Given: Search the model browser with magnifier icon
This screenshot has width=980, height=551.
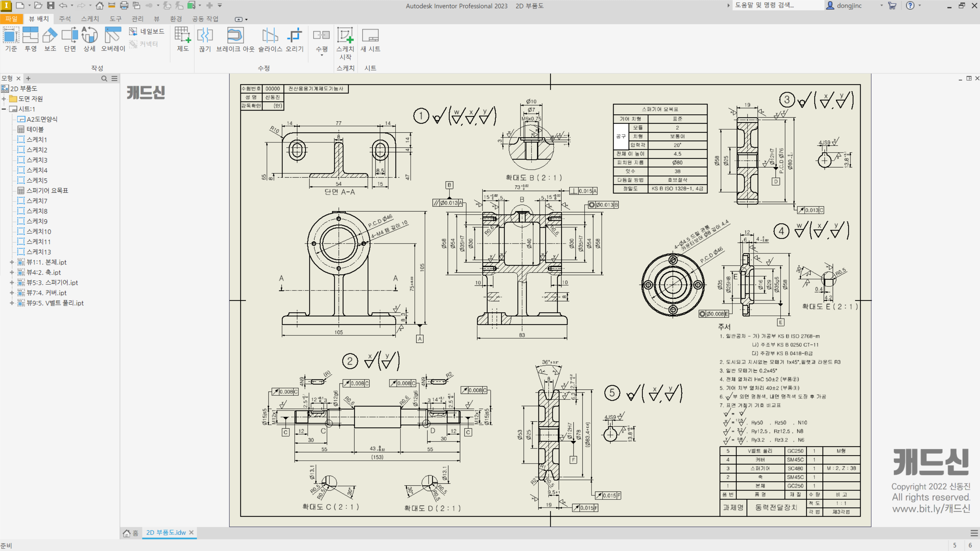Looking at the screenshot, I should tap(104, 78).
